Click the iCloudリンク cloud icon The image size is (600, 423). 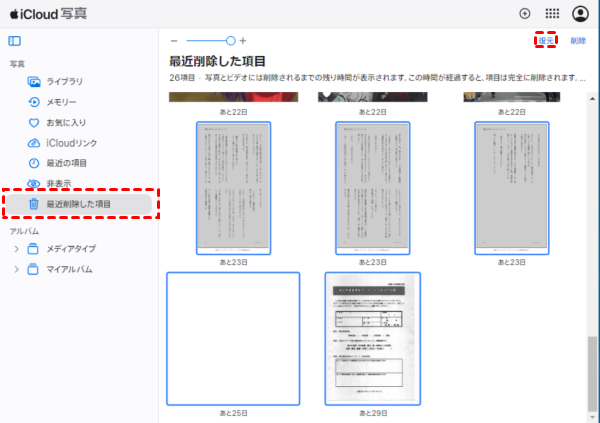click(34, 143)
